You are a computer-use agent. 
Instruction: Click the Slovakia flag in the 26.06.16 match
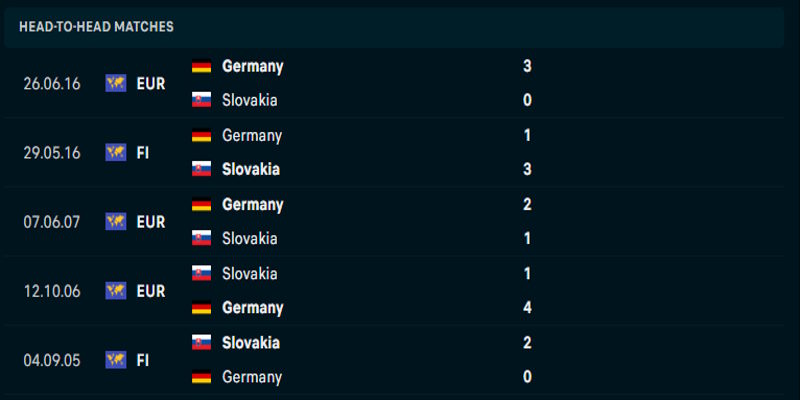[201, 100]
